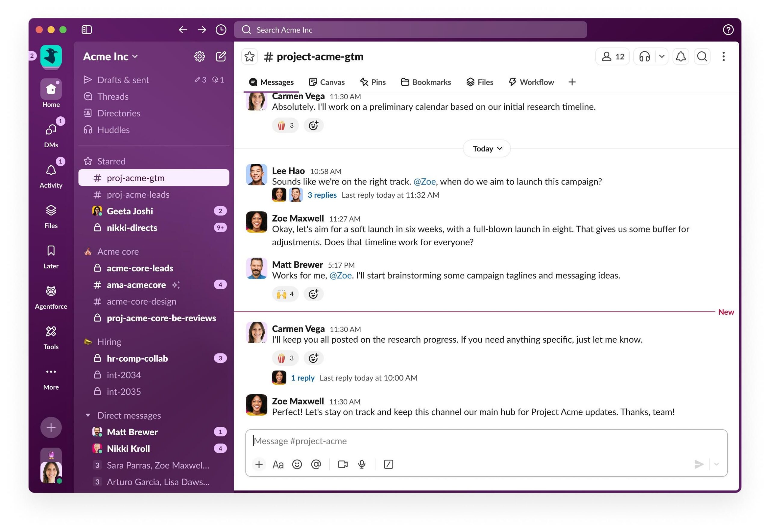View the 12 channel members

pos(612,56)
